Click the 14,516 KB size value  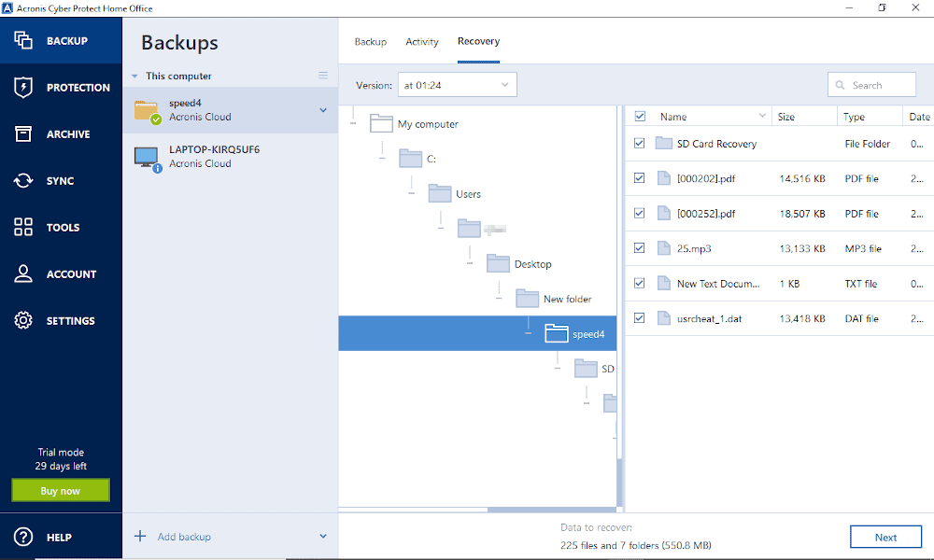click(x=802, y=178)
